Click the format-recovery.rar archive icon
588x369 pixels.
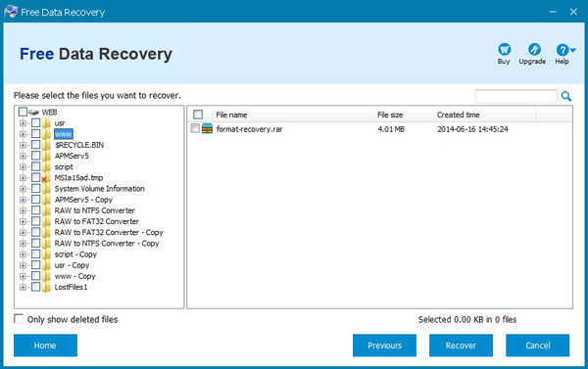tap(207, 129)
